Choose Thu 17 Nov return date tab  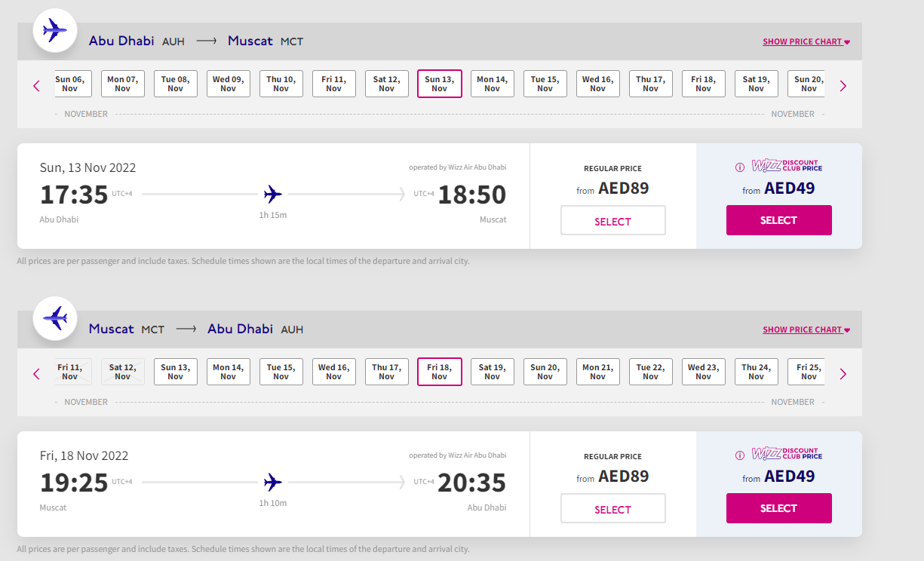coord(387,372)
